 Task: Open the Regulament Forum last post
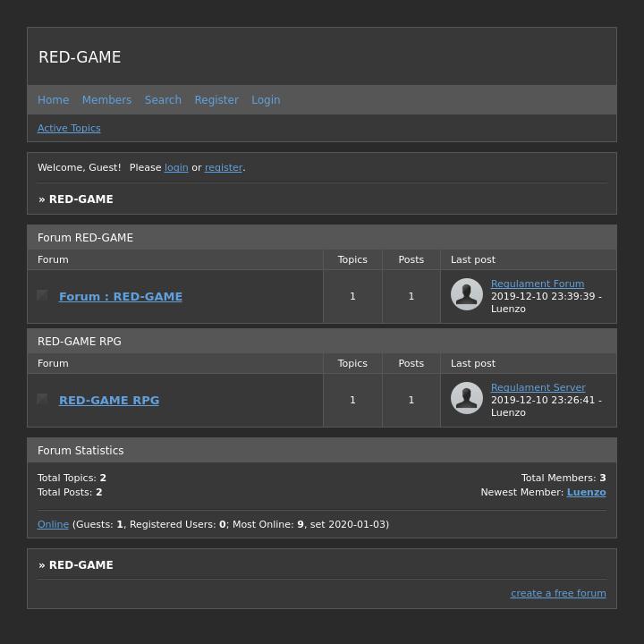click(538, 284)
